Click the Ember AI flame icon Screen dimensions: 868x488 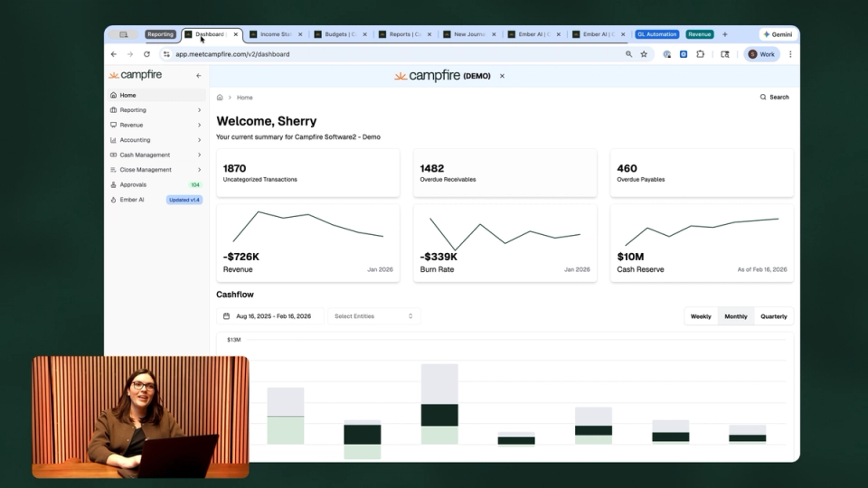click(x=114, y=200)
